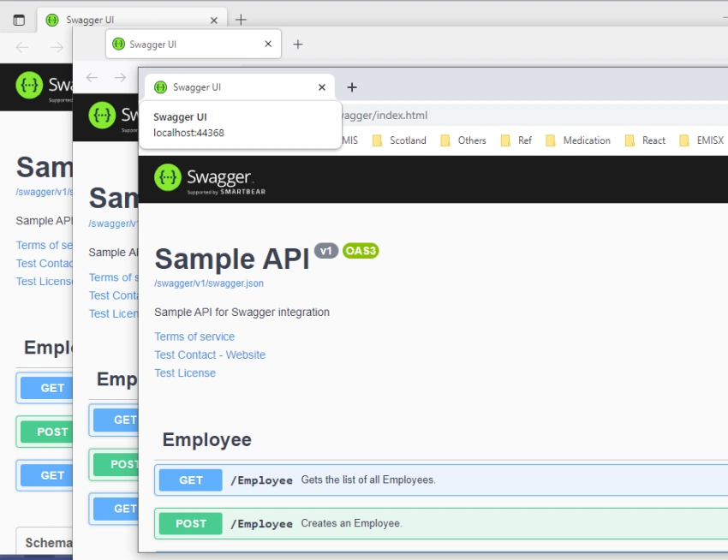
Task: Open Test License link in back window
Action: click(44, 282)
